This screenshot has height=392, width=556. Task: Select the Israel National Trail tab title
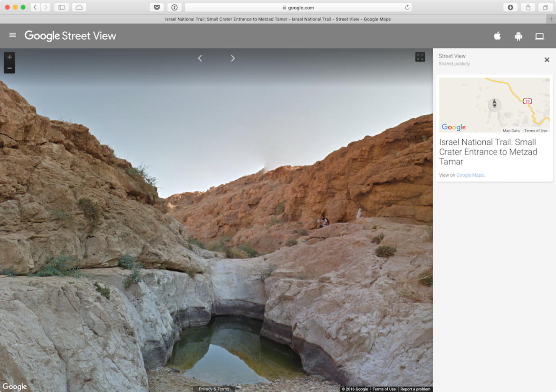[278, 19]
